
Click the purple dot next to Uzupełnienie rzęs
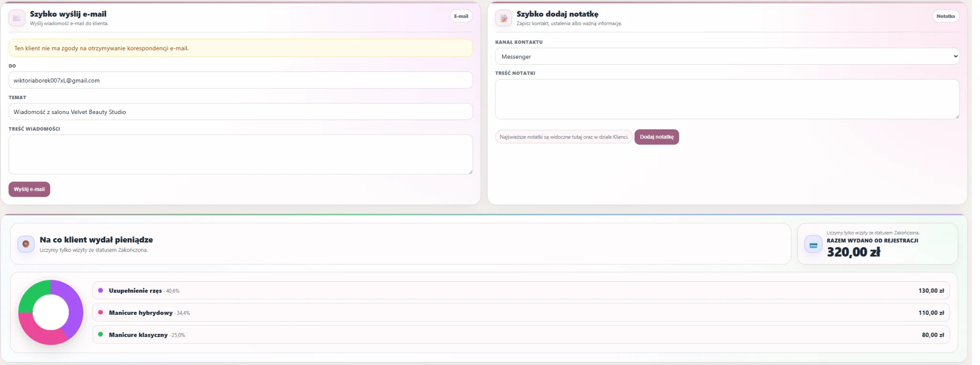click(x=100, y=290)
